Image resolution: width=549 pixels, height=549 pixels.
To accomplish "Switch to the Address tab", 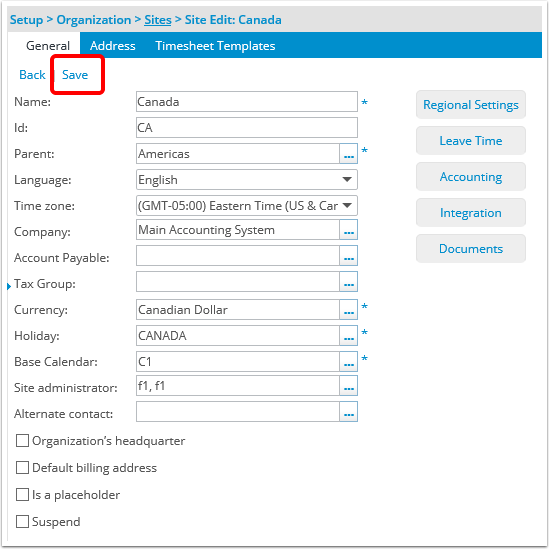I will coord(112,46).
